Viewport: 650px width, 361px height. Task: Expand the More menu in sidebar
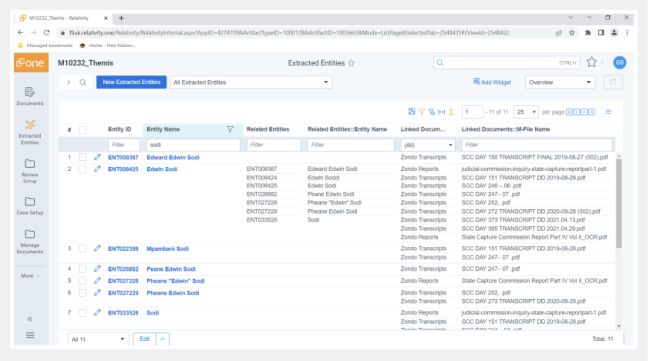tap(30, 276)
